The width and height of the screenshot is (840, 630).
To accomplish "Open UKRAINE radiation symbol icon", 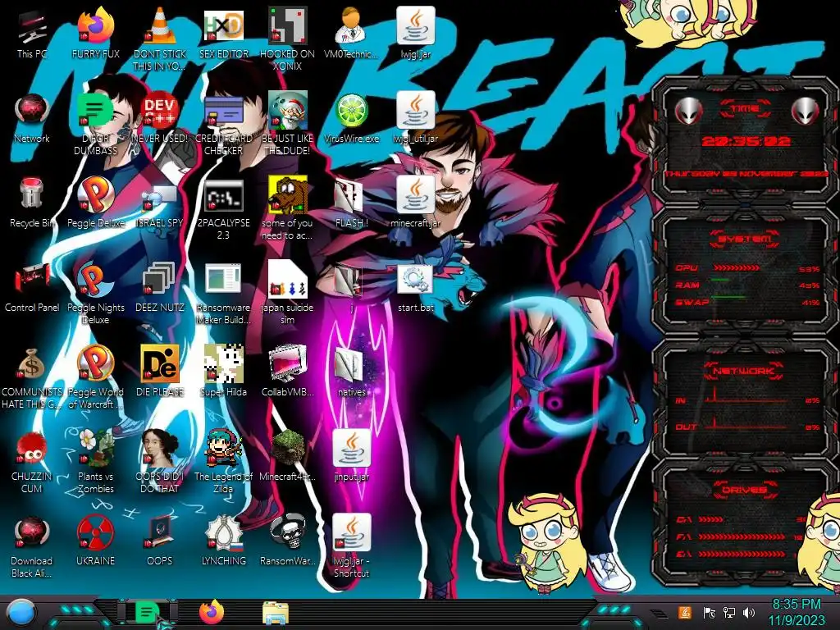I will 95,540.
